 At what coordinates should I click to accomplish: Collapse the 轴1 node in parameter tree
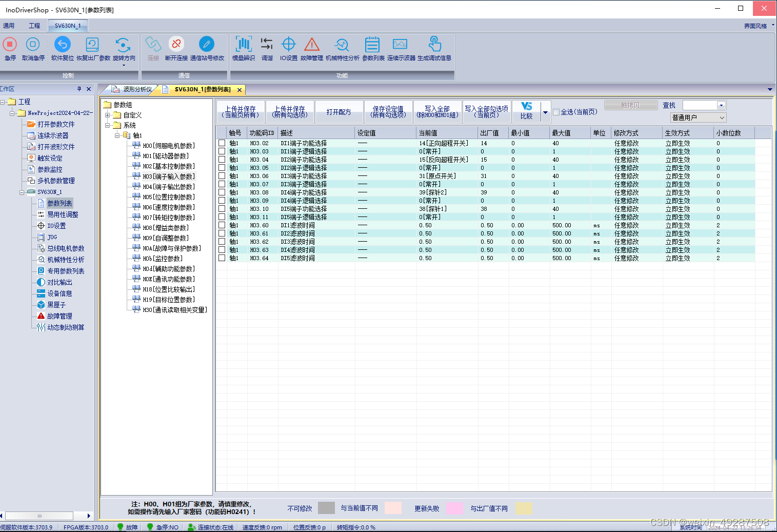pyautogui.click(x=117, y=135)
